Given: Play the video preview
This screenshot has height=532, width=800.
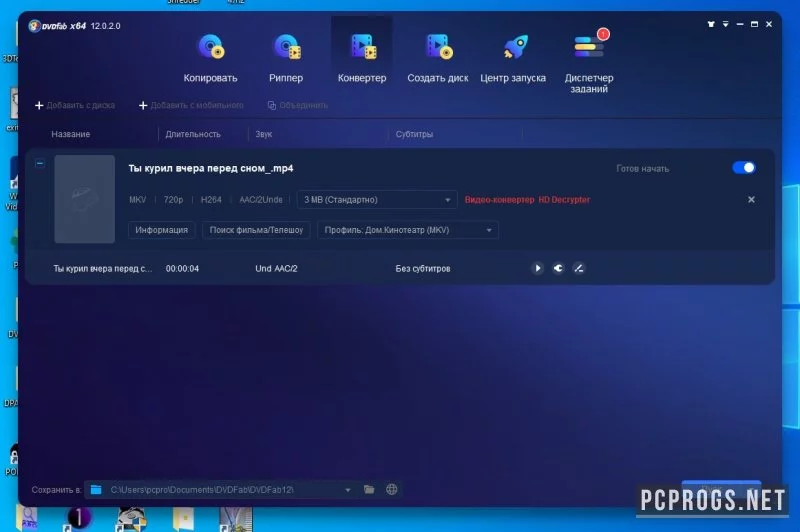Looking at the screenshot, I should pyautogui.click(x=537, y=268).
